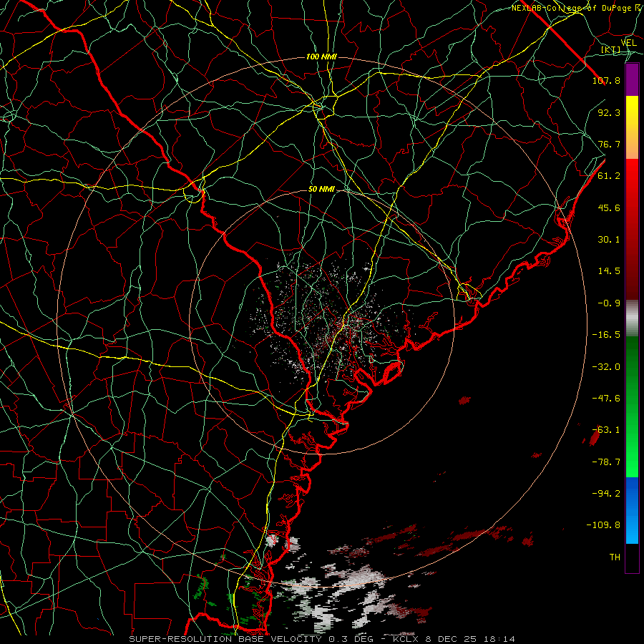The height and width of the screenshot is (644, 644).
Task: Click the purple segment of the color bar
Action: tap(632, 79)
